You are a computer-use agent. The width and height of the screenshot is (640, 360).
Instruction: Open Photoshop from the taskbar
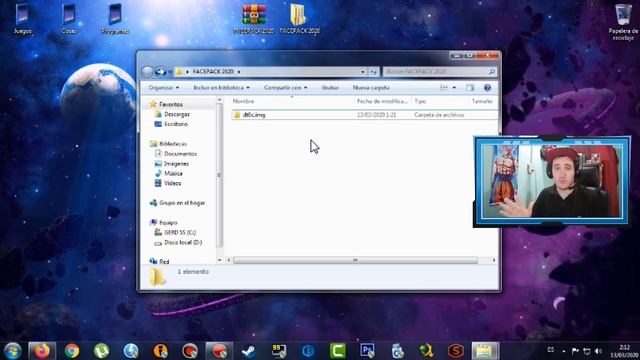click(x=367, y=351)
